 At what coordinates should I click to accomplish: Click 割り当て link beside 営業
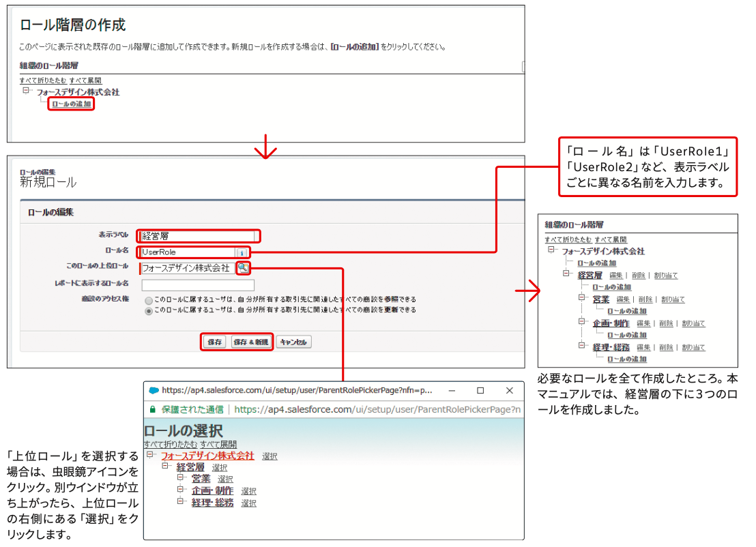coord(673,300)
